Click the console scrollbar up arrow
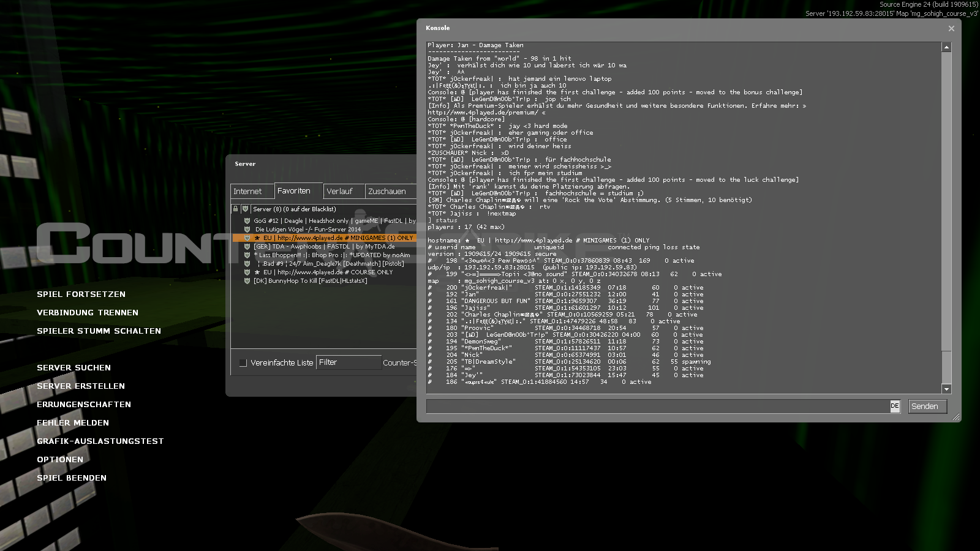Image resolution: width=980 pixels, height=551 pixels. 946,47
